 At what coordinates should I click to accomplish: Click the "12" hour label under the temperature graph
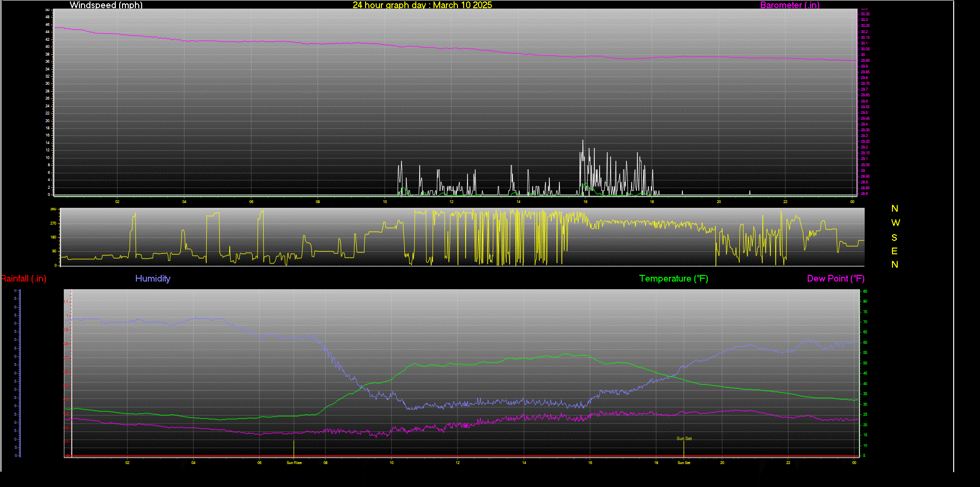(458, 463)
